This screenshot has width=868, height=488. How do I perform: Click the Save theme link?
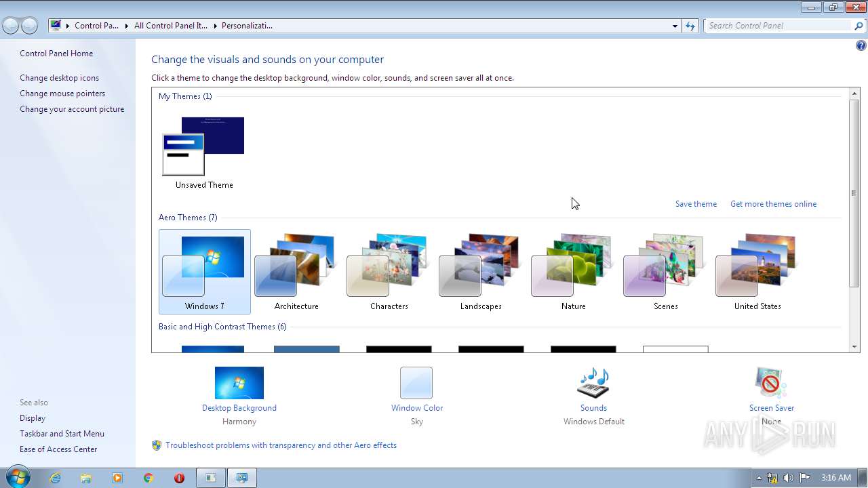696,204
